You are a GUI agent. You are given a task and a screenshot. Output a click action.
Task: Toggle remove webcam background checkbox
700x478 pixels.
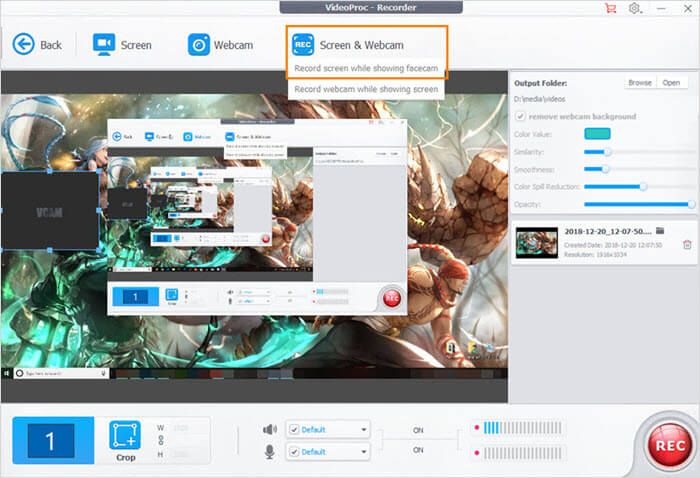pyautogui.click(x=519, y=117)
